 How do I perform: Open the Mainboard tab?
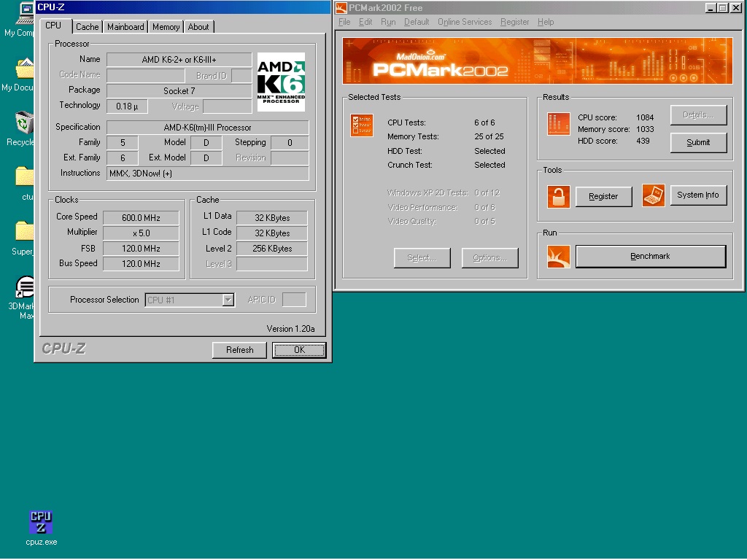click(125, 27)
